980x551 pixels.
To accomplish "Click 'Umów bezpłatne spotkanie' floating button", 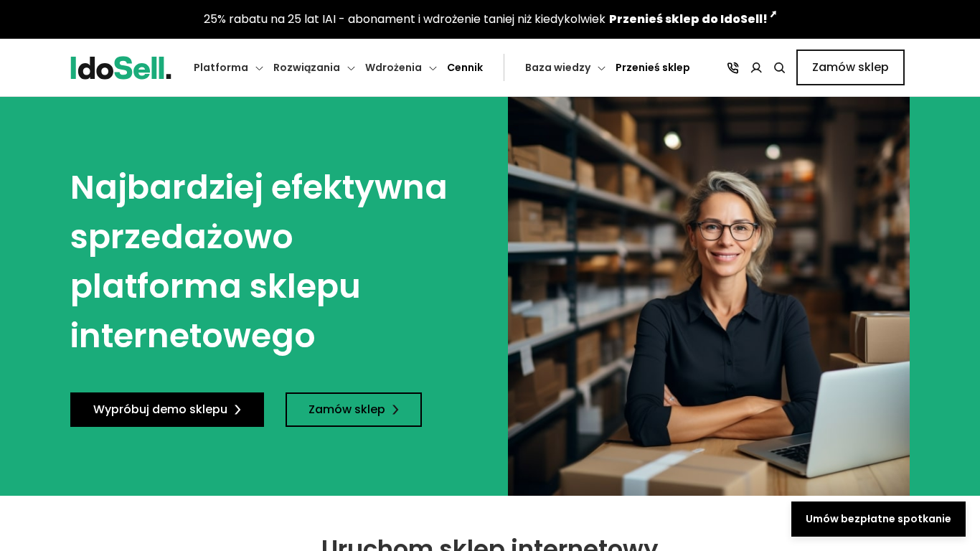I will 878,519.
